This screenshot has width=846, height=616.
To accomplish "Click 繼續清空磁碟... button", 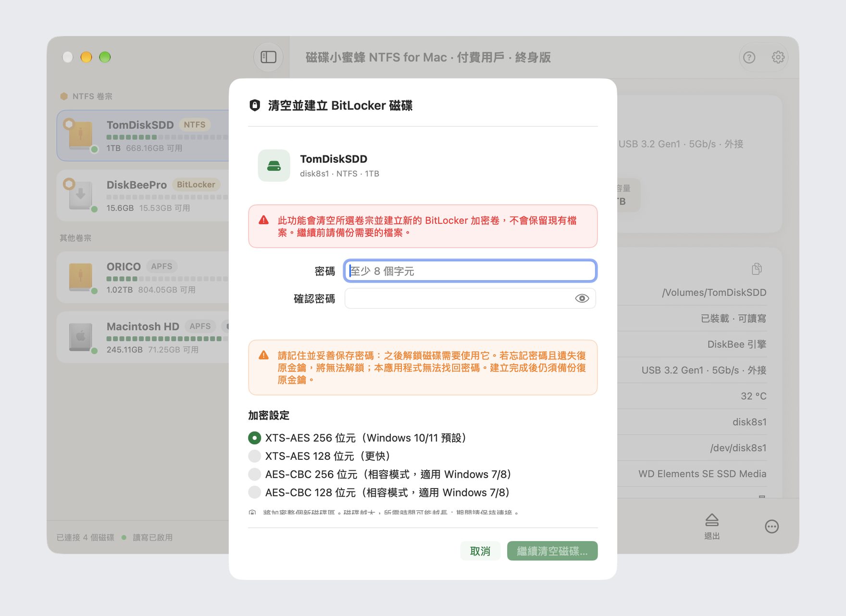I will tap(552, 551).
